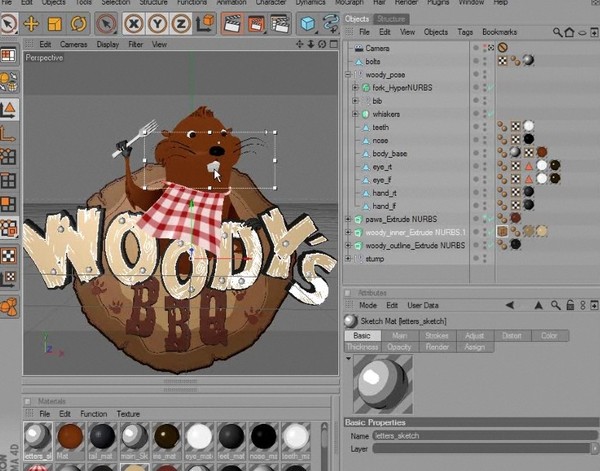
Task: Toggle the X axis lock
Action: (x=134, y=24)
